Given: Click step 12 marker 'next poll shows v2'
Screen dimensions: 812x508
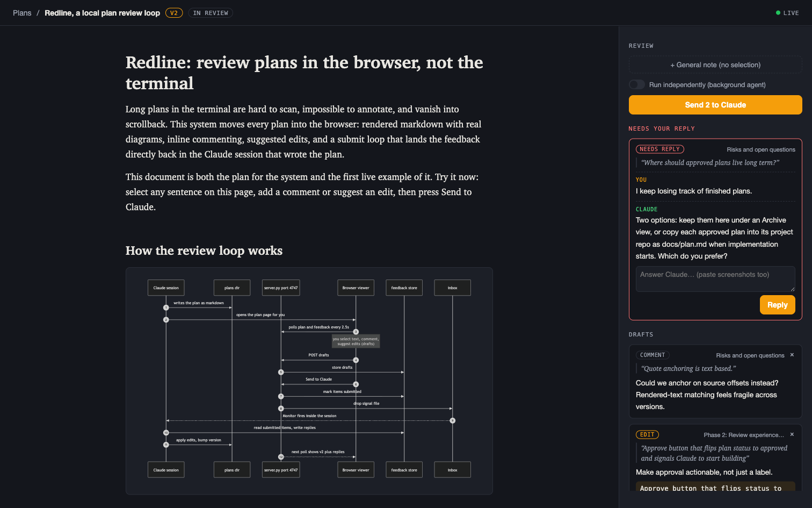Looking at the screenshot, I should click(281, 457).
